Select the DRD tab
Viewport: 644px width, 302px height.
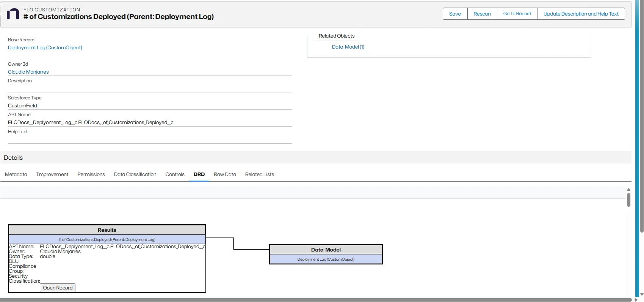coord(199,174)
